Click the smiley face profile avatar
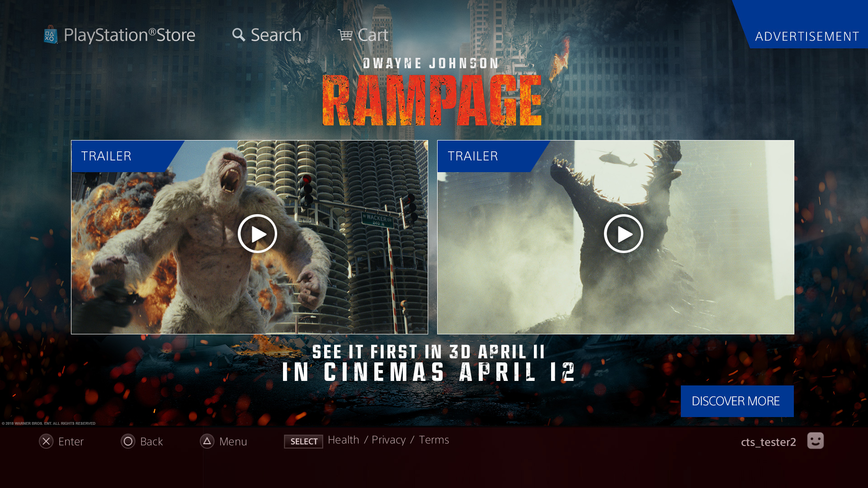The width and height of the screenshot is (868, 488). tap(816, 441)
